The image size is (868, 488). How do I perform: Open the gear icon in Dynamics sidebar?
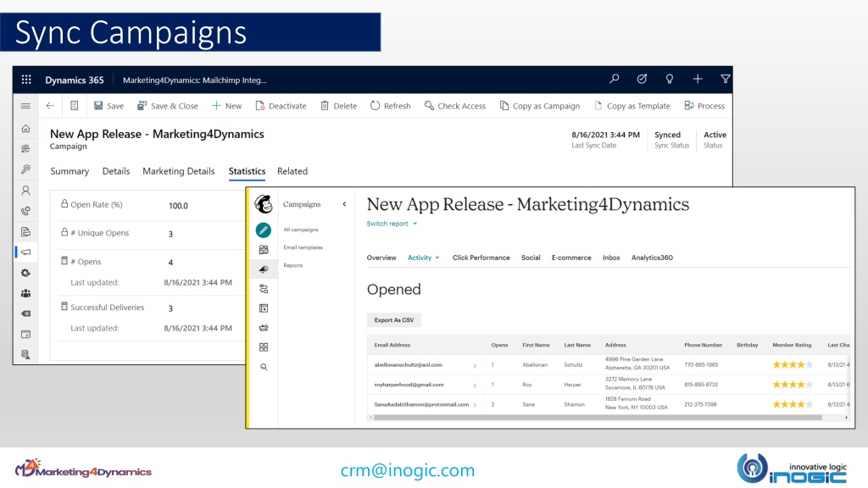tap(25, 273)
